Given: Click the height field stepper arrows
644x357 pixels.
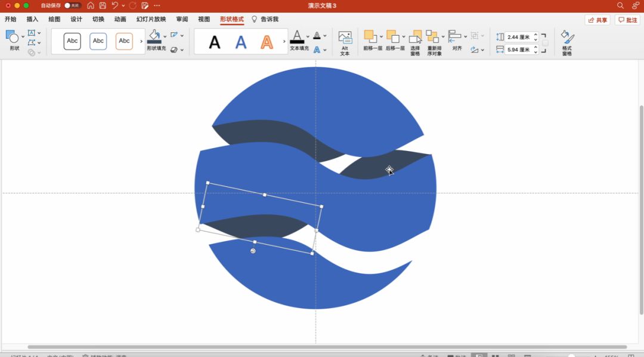Looking at the screenshot, I should [x=535, y=37].
